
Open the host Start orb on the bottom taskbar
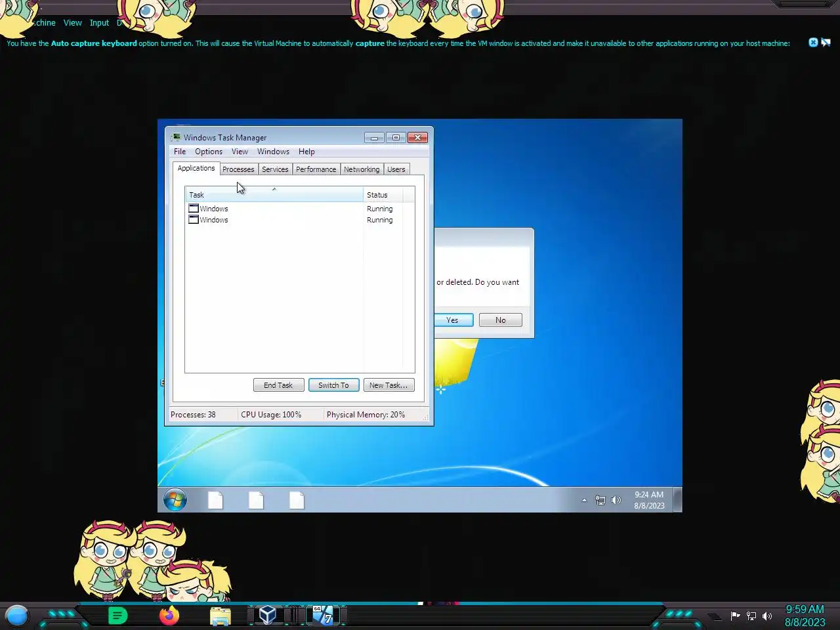click(x=17, y=616)
